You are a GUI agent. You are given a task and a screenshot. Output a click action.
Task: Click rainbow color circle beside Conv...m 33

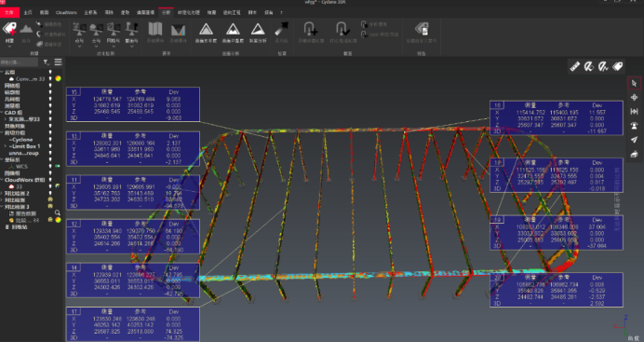59,78
